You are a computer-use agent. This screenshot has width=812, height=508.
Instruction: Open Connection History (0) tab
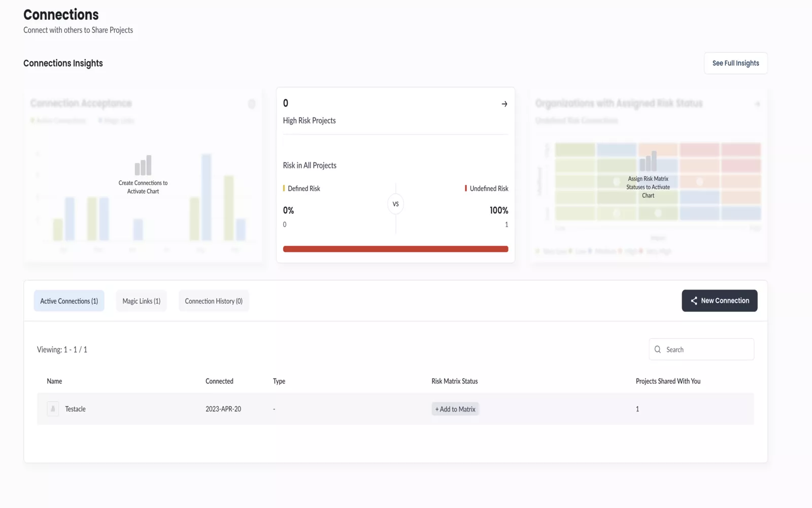[214, 301]
